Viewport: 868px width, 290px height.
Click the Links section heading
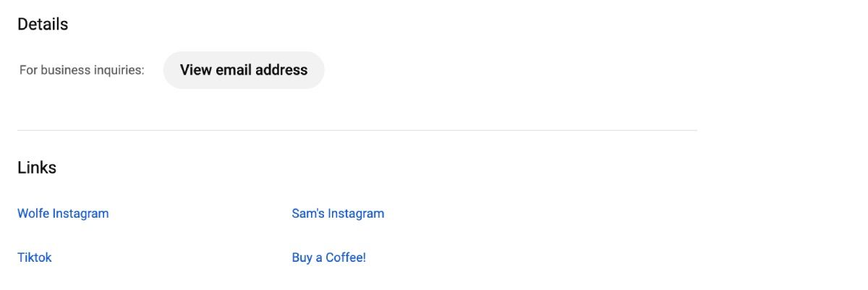click(37, 168)
